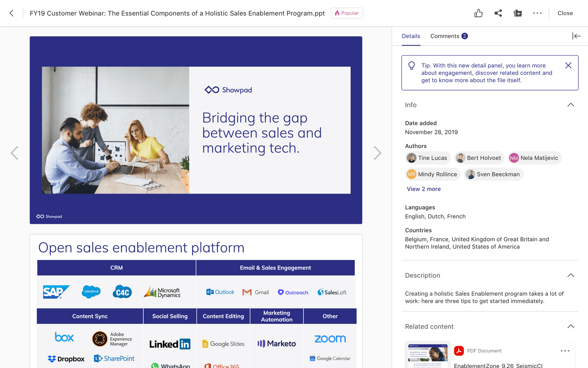The image size is (588, 368).
Task: Switch to the Comments tab
Action: [x=448, y=36]
